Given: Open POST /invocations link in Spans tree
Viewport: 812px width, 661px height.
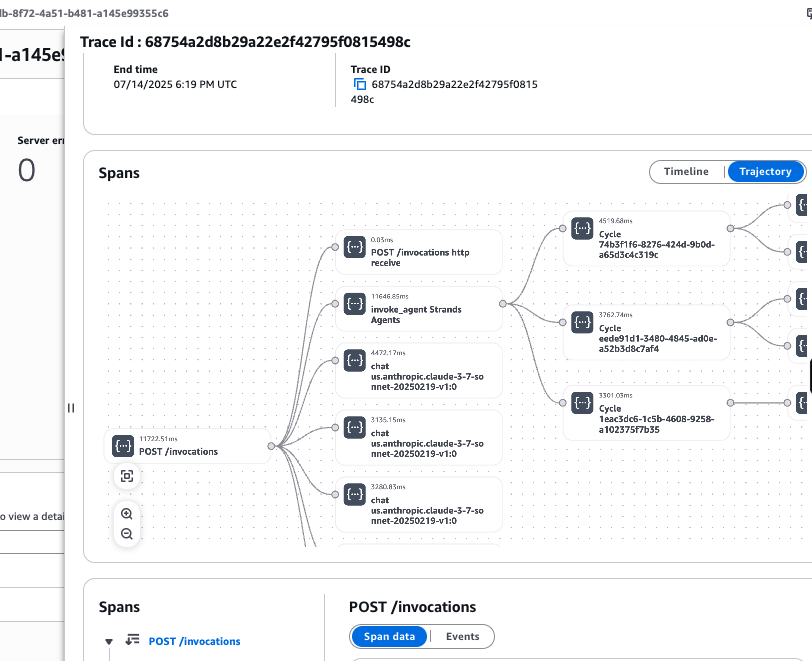Looking at the screenshot, I should coord(194,642).
